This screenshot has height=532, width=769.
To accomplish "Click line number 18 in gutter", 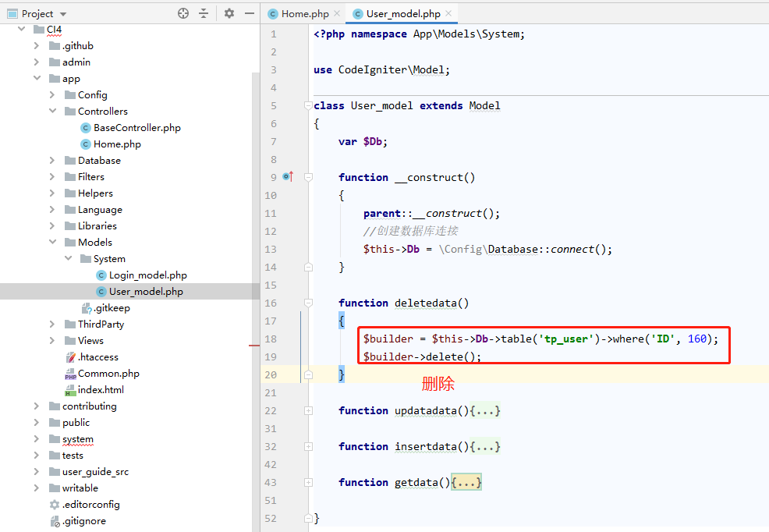I will click(x=271, y=339).
